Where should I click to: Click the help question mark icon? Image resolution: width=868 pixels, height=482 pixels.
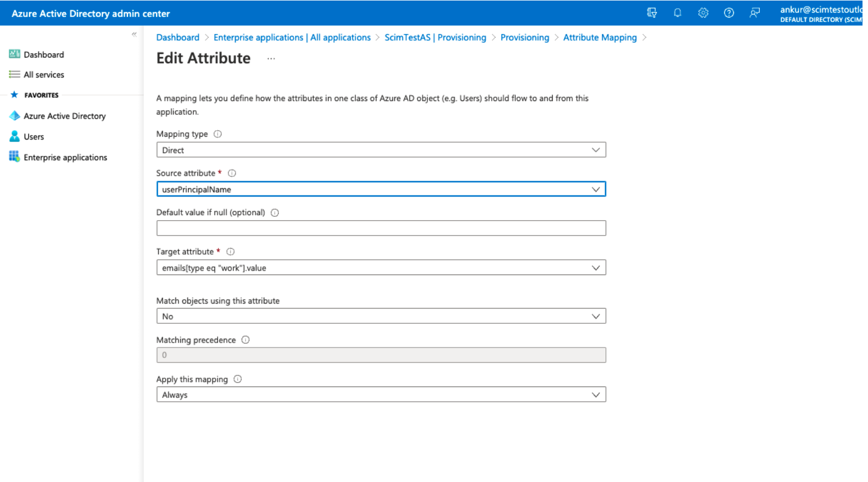tap(729, 13)
